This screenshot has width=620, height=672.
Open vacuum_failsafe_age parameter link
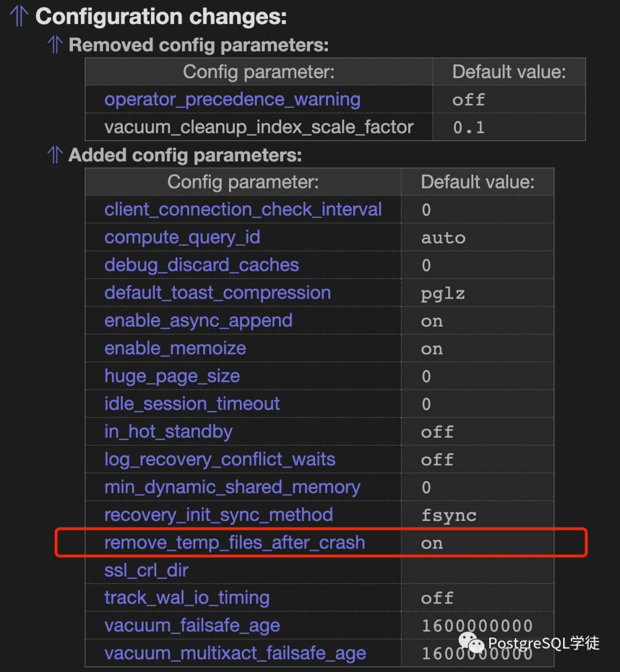[x=192, y=626]
